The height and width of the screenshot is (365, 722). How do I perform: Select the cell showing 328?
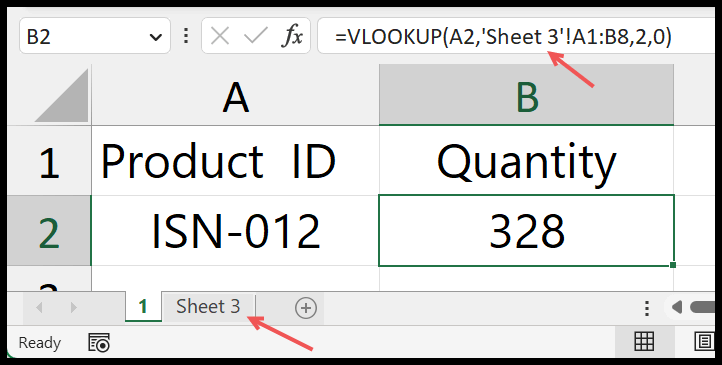(526, 231)
